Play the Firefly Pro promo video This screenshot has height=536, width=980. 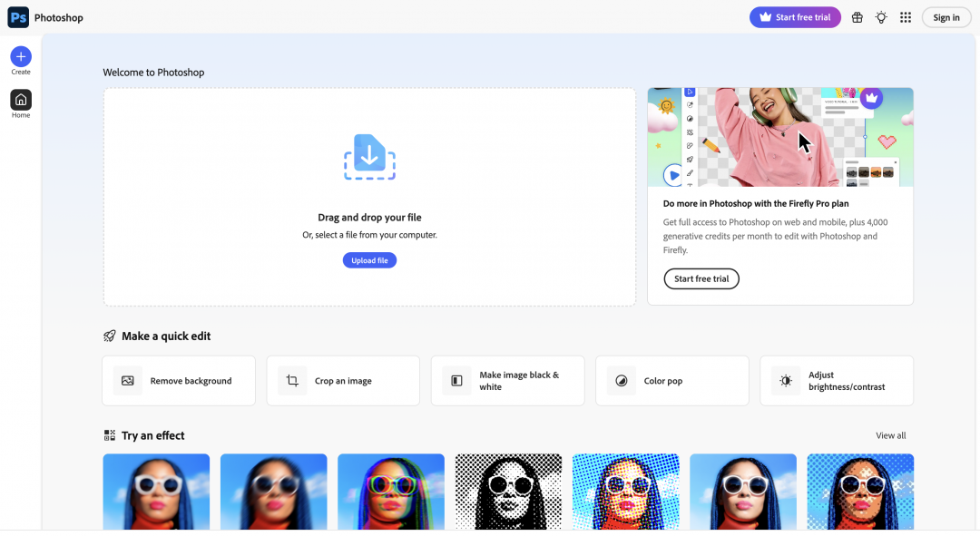click(x=673, y=175)
